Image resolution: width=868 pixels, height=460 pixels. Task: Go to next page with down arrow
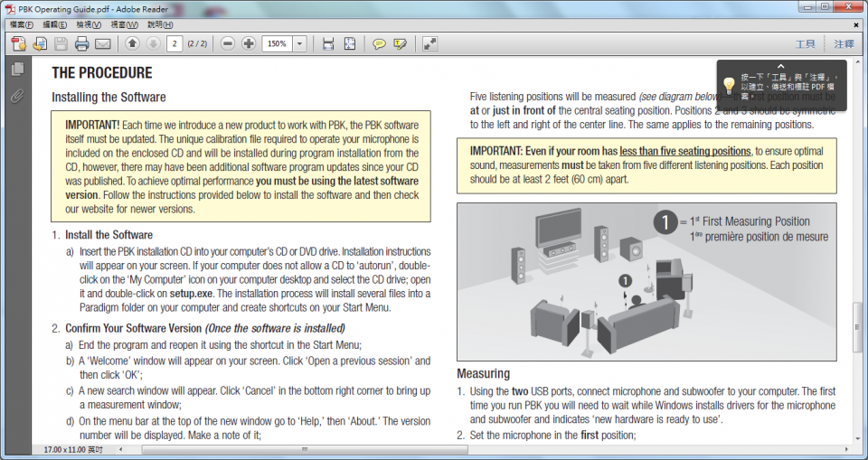click(154, 43)
